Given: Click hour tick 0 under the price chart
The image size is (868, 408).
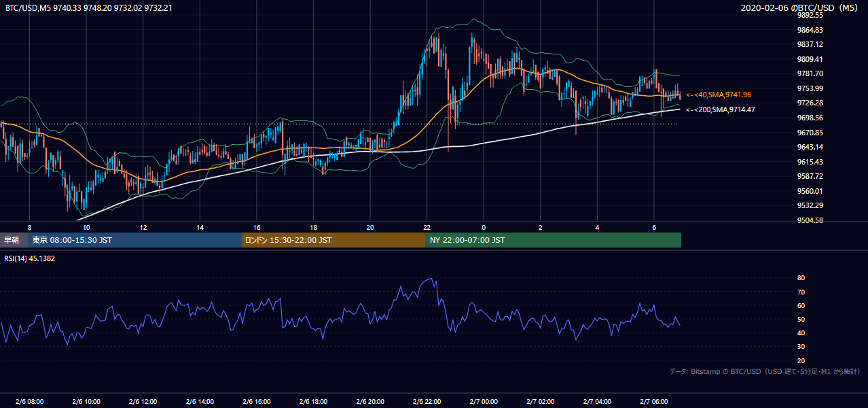Looking at the screenshot, I should [x=484, y=227].
